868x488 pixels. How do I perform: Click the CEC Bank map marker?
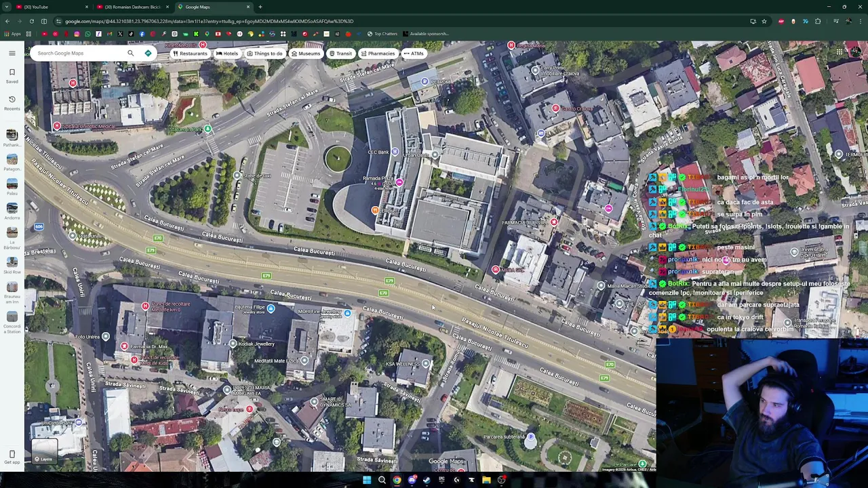tap(394, 152)
